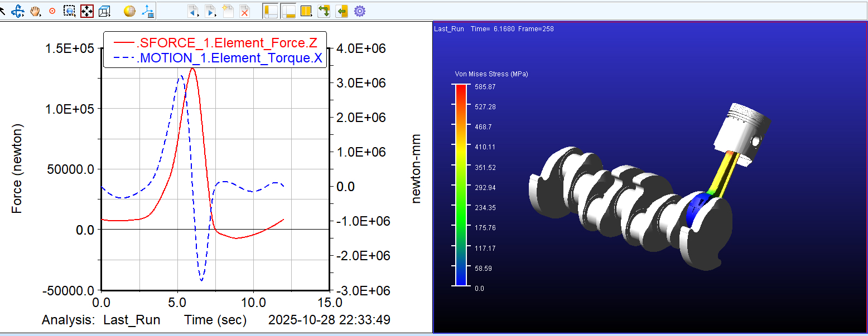868x336 pixels.
Task: Activate the hand pan tool
Action: click(35, 11)
